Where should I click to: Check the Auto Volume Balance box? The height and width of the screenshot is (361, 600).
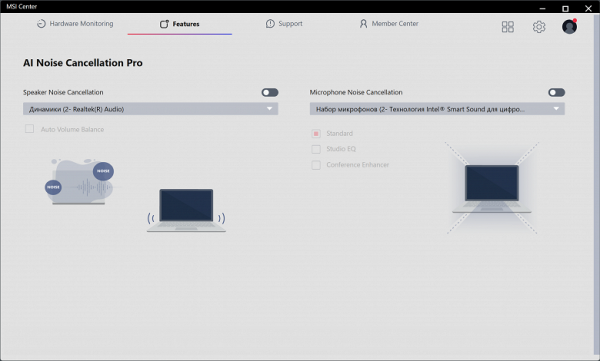click(29, 129)
